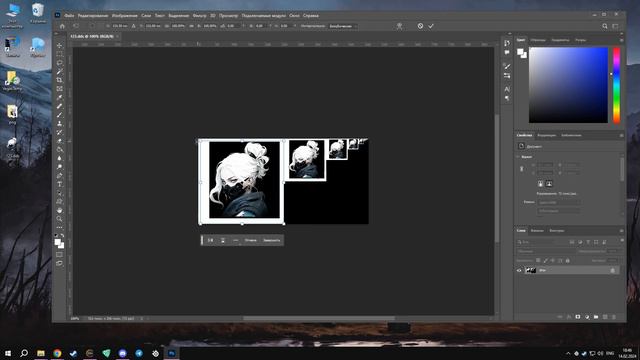
Task: Select the Rectangular Marquee tool
Action: 60,54
